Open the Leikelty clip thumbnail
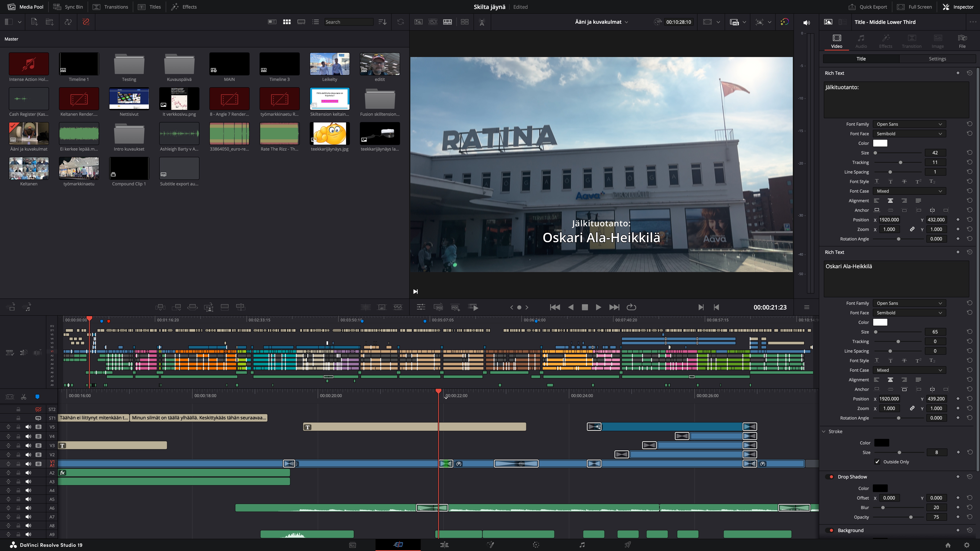Viewport: 980px width, 551px height. tap(329, 64)
